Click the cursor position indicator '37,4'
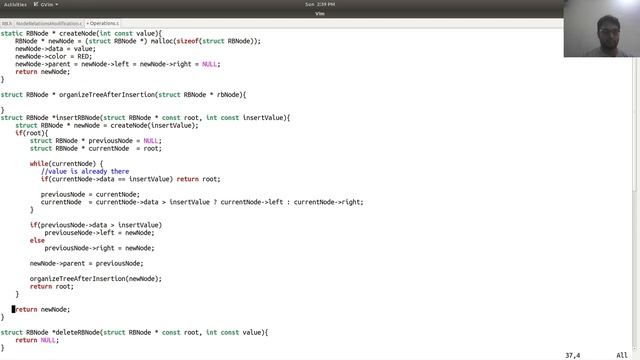The height and width of the screenshot is (360, 640). (x=573, y=356)
